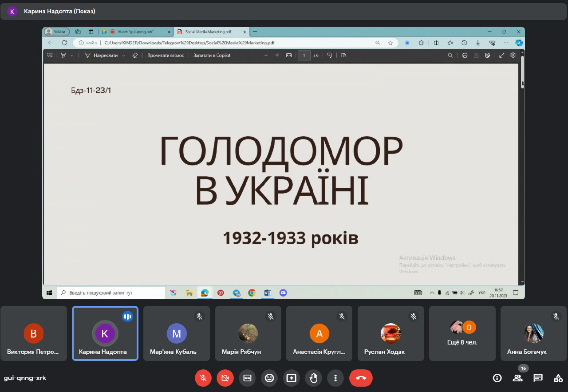
Task: Open Edge browsing history
Action: 464,43
